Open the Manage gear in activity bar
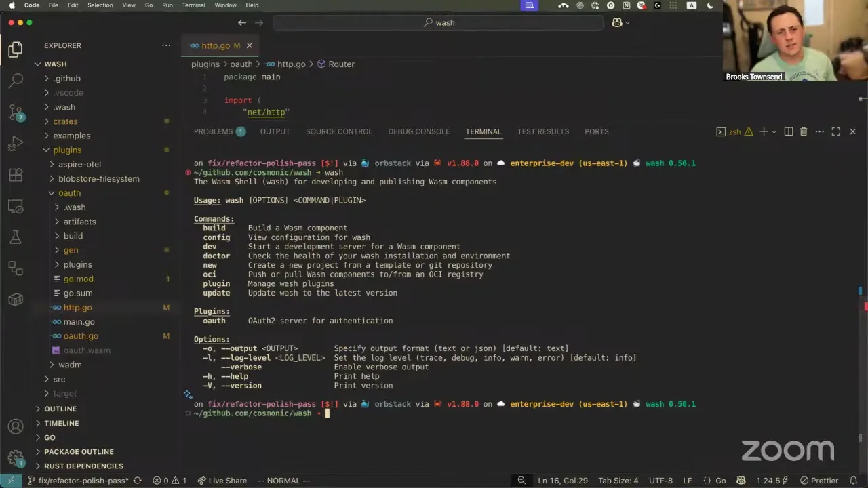 pos(16,457)
